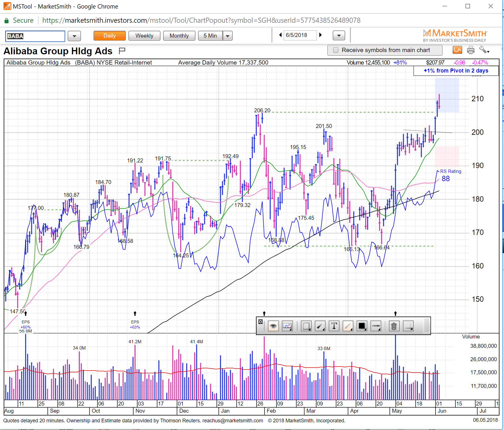Open the wrench settings menu

(x=484, y=50)
